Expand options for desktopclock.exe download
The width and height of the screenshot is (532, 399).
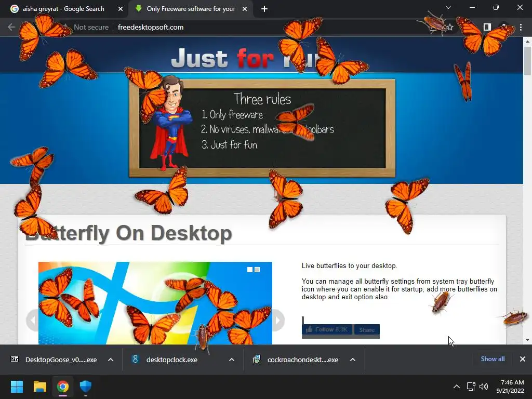[x=232, y=360]
